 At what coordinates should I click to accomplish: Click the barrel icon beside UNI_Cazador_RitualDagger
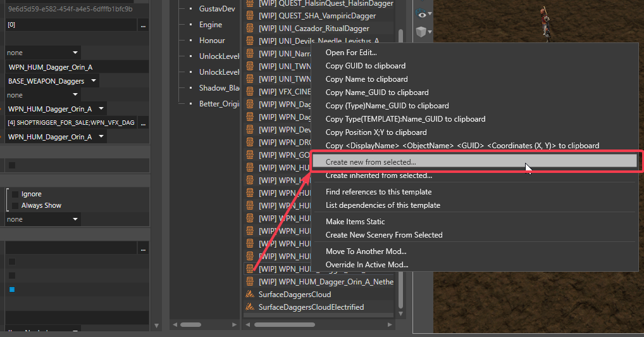[251, 29]
